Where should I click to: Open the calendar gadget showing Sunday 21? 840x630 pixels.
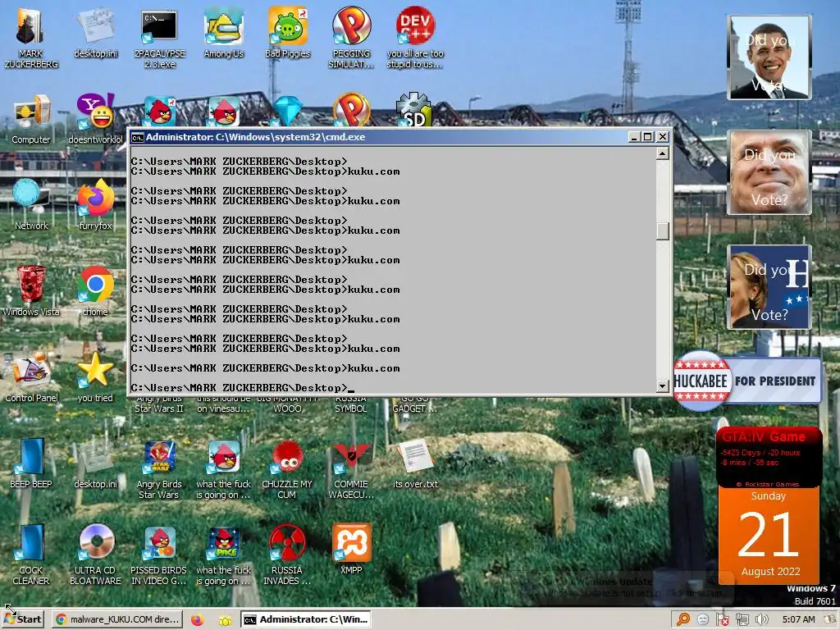click(x=769, y=535)
